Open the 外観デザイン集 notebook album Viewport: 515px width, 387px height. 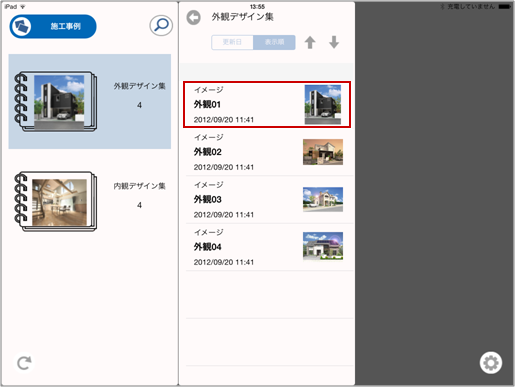point(90,101)
